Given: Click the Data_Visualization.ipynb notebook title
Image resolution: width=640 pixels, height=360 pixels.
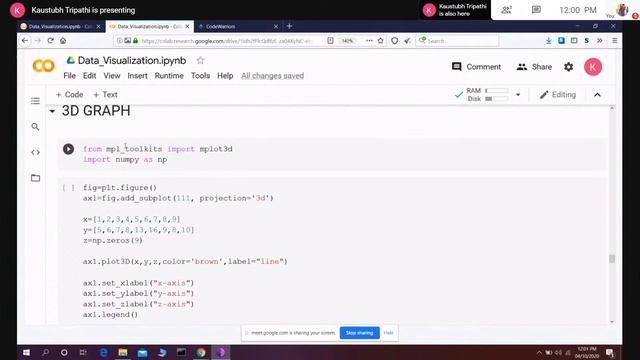Looking at the screenshot, I should pyautogui.click(x=132, y=60).
